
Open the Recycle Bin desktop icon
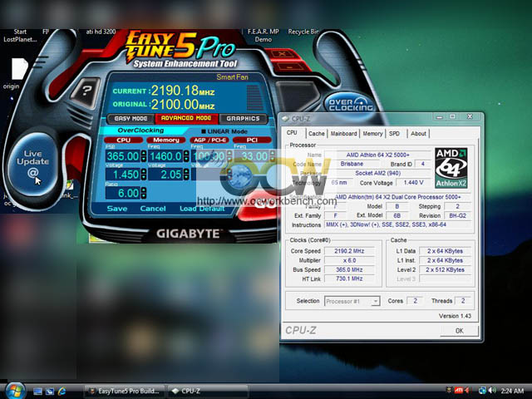pos(304,32)
